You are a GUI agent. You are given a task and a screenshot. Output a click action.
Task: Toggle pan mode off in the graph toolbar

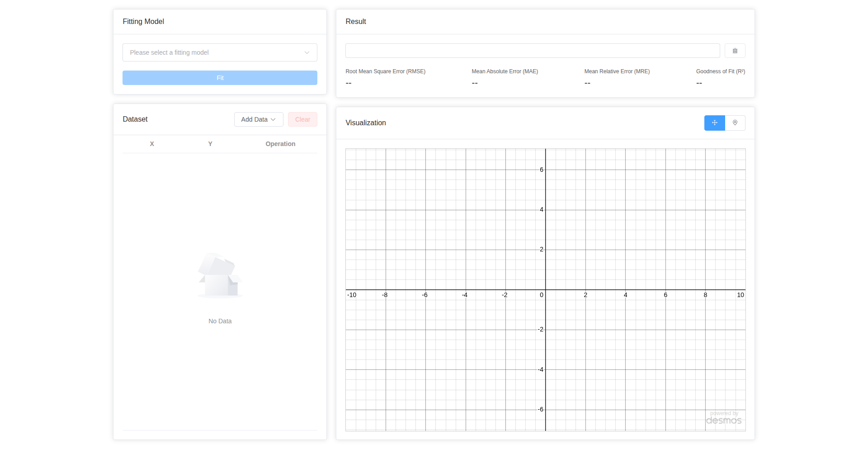click(x=714, y=123)
